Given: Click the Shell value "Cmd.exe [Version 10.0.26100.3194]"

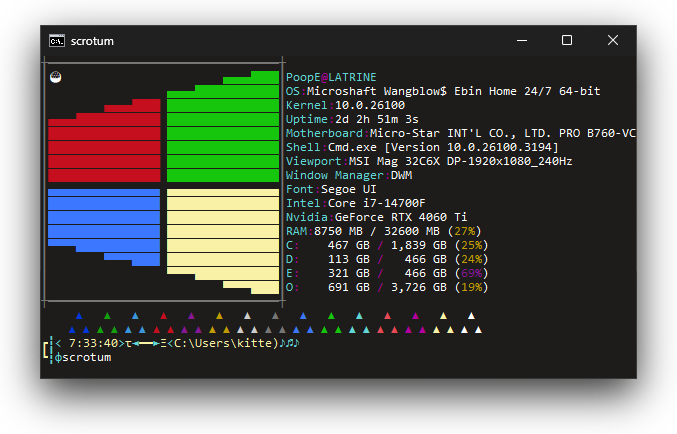Looking at the screenshot, I should [x=443, y=147].
